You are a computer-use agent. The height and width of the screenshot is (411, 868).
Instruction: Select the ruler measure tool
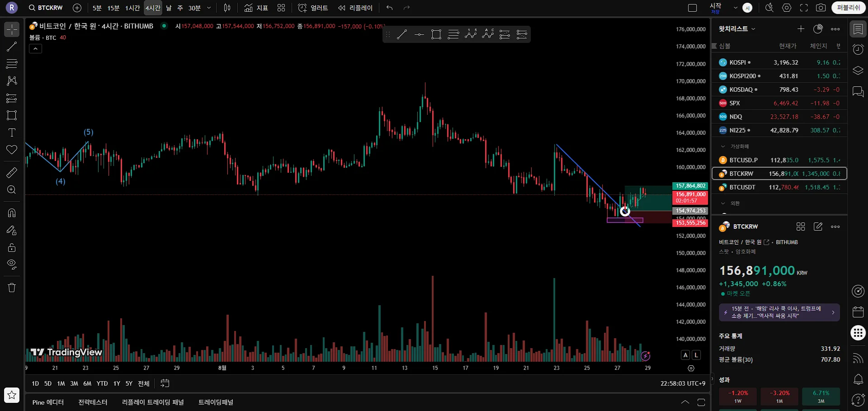(12, 172)
